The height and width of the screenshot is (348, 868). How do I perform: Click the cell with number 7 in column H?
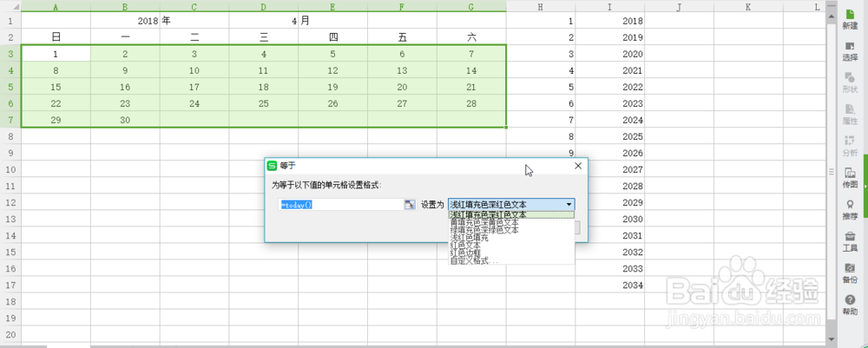pyautogui.click(x=540, y=120)
